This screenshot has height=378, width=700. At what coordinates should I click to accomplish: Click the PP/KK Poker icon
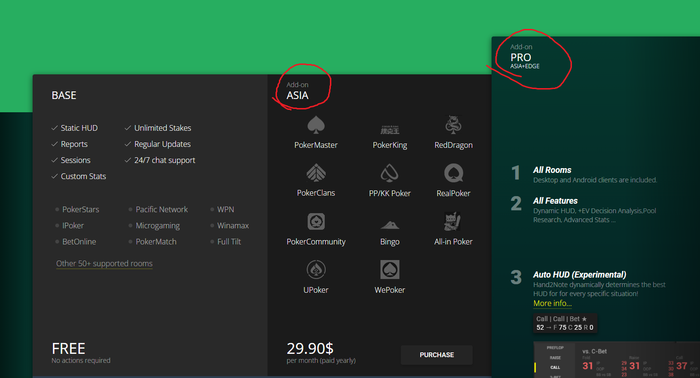tap(389, 173)
